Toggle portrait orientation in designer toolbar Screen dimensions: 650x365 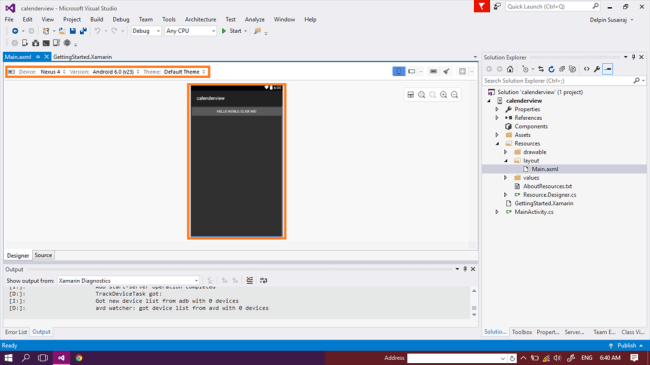[x=398, y=72]
